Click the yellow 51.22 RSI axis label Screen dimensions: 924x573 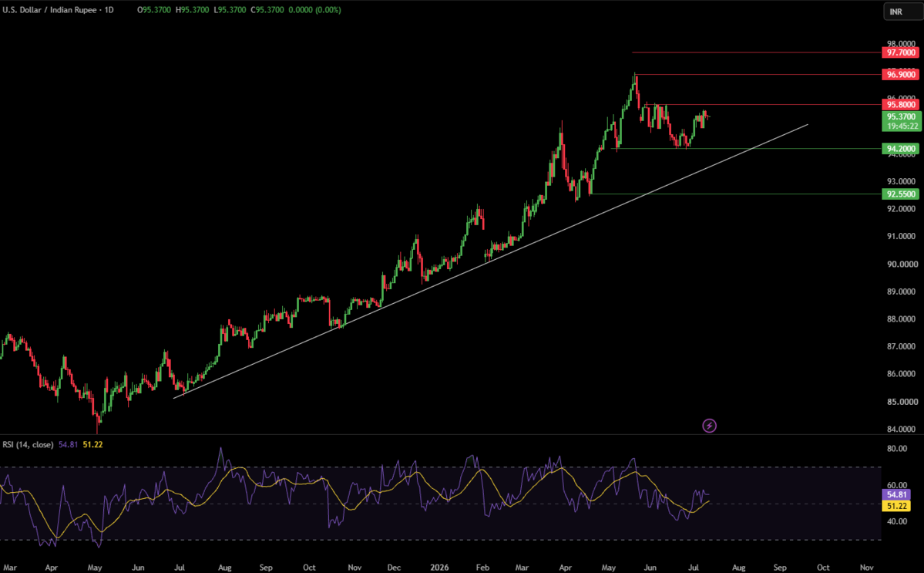pos(896,506)
